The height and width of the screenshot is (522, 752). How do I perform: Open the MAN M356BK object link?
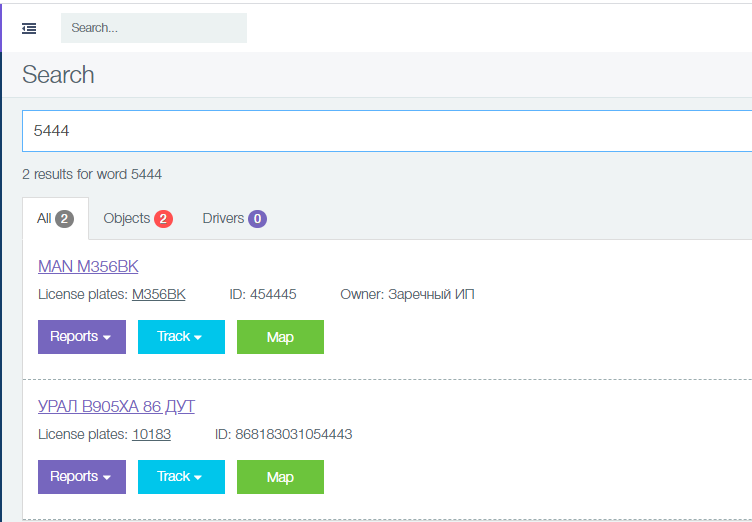point(88,266)
